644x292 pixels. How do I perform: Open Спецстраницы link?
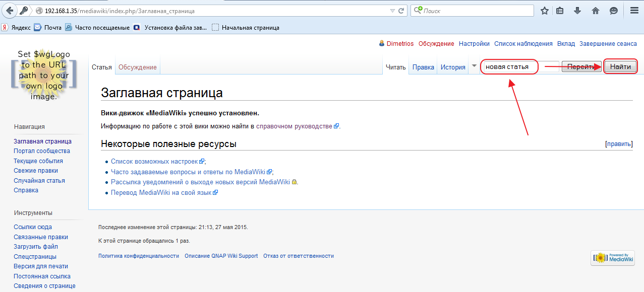[35, 257]
